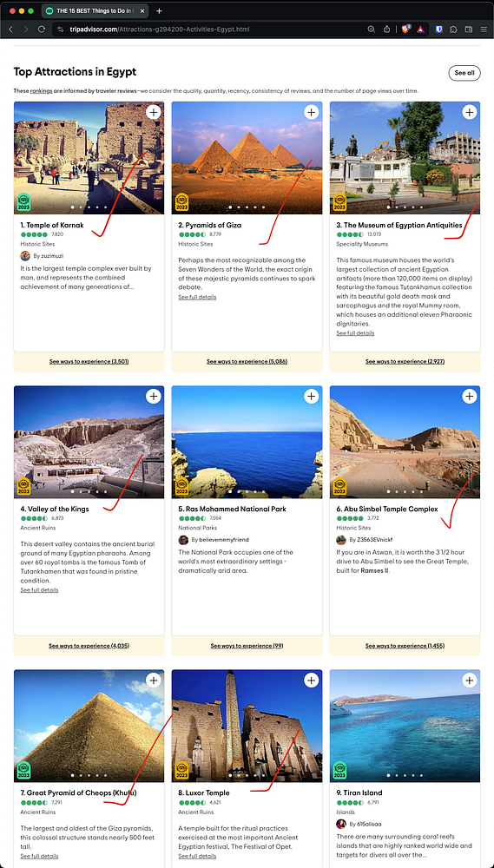Open the browser hamburger menu
Image resolution: width=494 pixels, height=868 pixels.
pyautogui.click(x=484, y=30)
